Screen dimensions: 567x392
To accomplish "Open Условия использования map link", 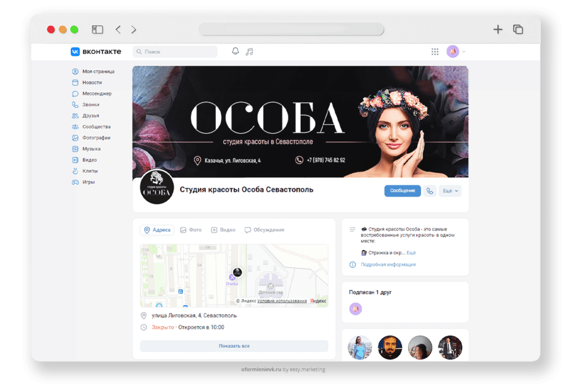I will [282, 301].
